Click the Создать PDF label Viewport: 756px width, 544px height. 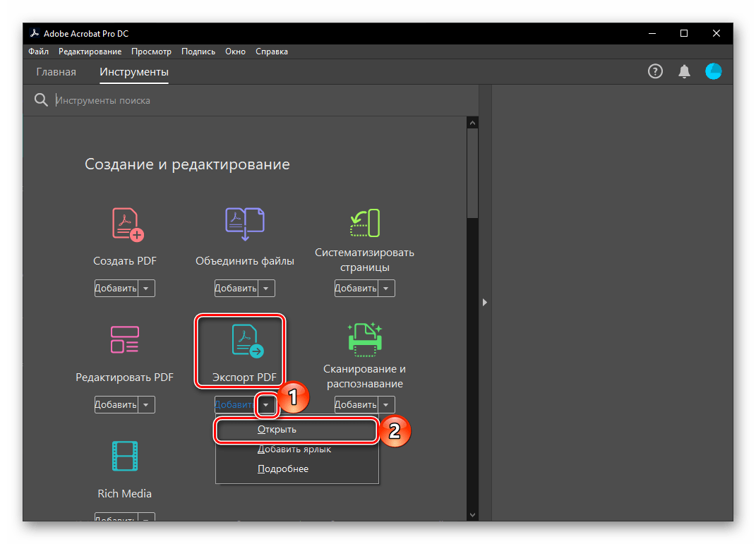(x=125, y=260)
